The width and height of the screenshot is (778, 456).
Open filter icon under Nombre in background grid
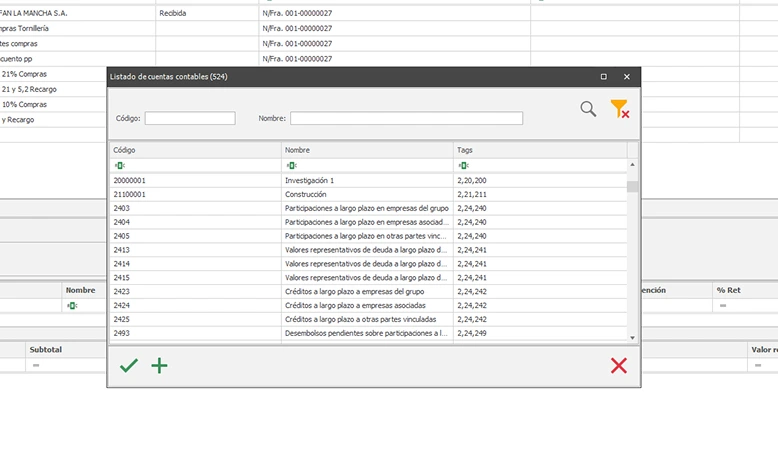[72, 306]
